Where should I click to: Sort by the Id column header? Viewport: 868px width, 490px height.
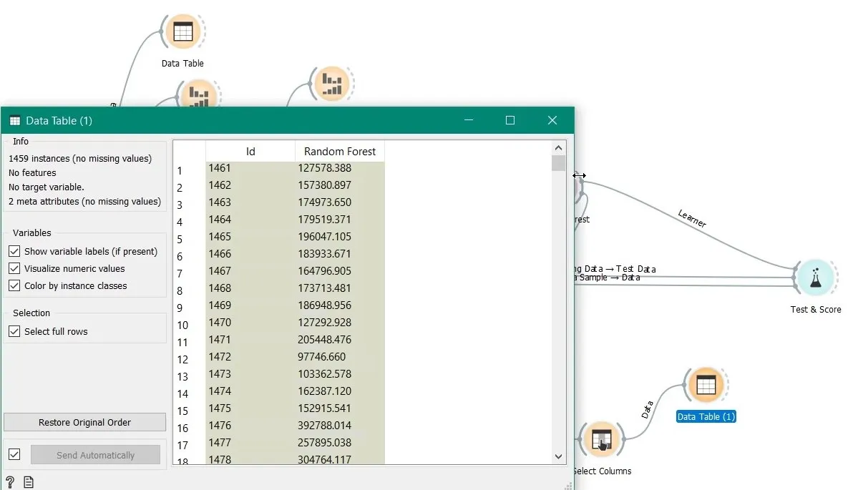point(250,151)
